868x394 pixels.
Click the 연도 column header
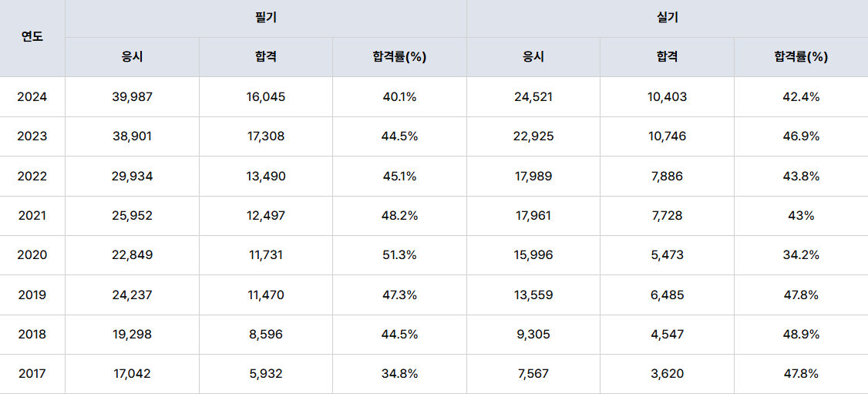32,38
